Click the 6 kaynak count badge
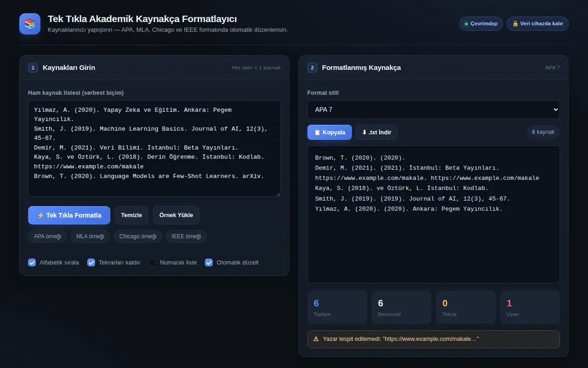Viewport: 588px width, 368px height. [543, 132]
